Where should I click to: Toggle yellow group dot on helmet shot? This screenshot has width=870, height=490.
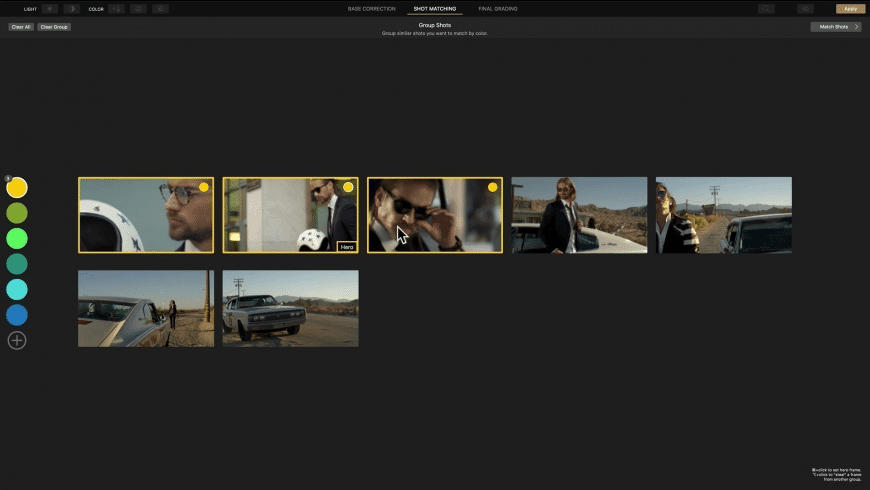click(x=203, y=187)
